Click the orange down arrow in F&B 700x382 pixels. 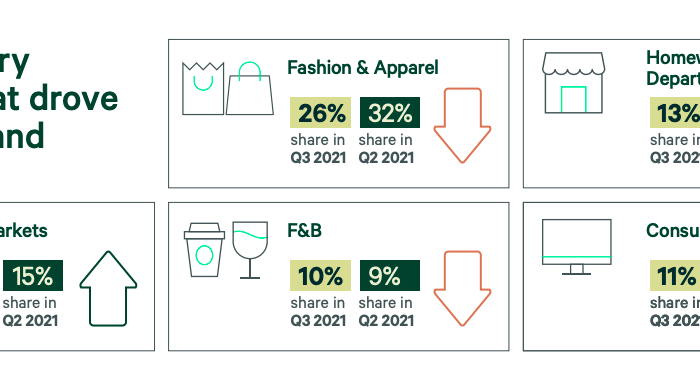[462, 288]
